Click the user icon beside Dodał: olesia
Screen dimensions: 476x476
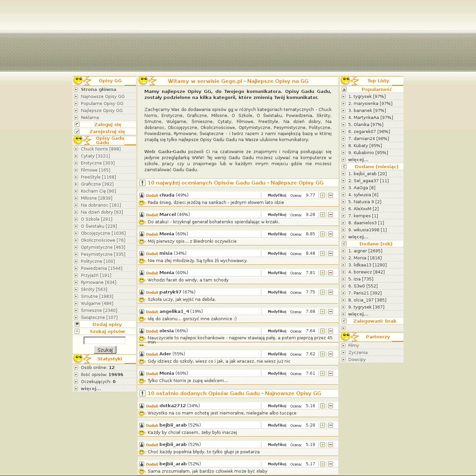[142, 331]
